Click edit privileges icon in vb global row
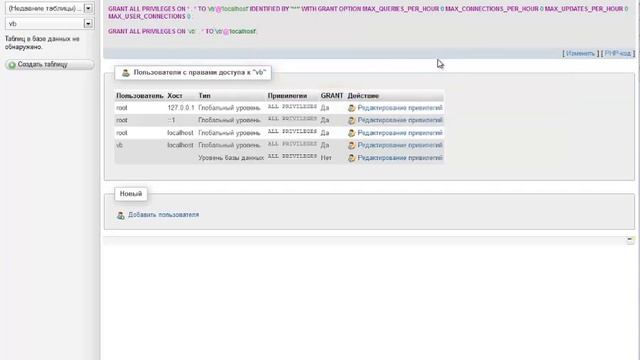Image resolution: width=640 pixels, height=360 pixels. (351, 145)
